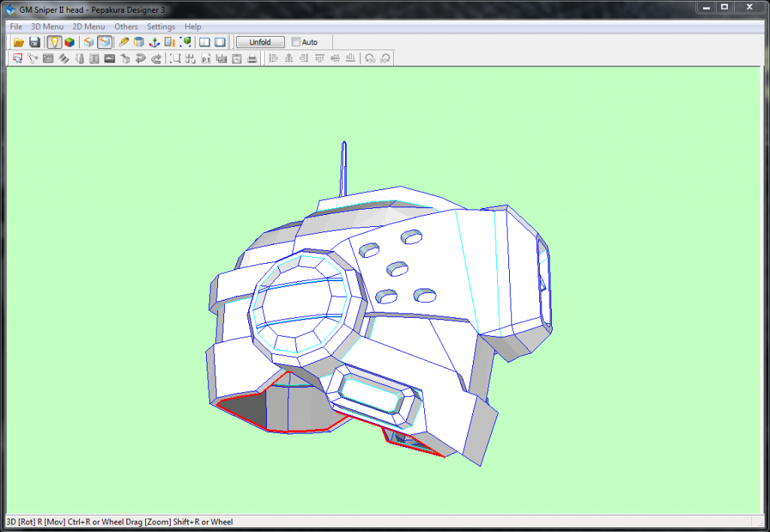770x532 pixels.
Task: Toggle the blue-highlighted cube view icon
Action: click(105, 42)
